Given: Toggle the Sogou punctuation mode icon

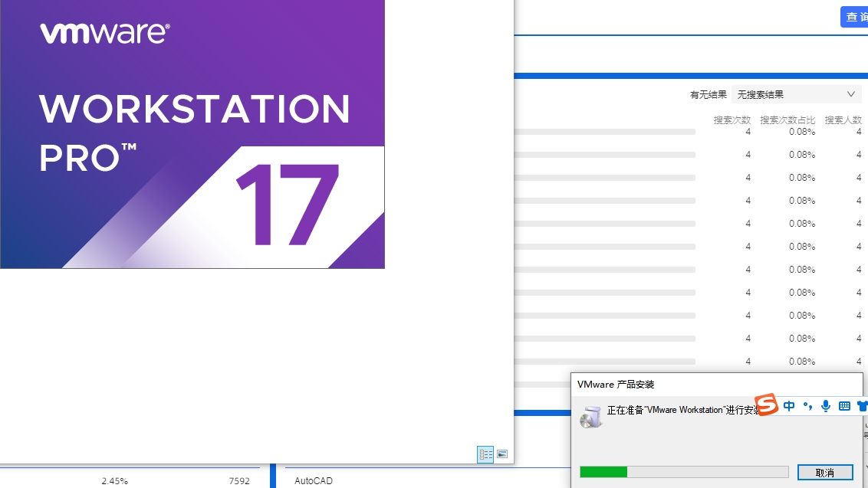Looking at the screenshot, I should pyautogui.click(x=807, y=406).
